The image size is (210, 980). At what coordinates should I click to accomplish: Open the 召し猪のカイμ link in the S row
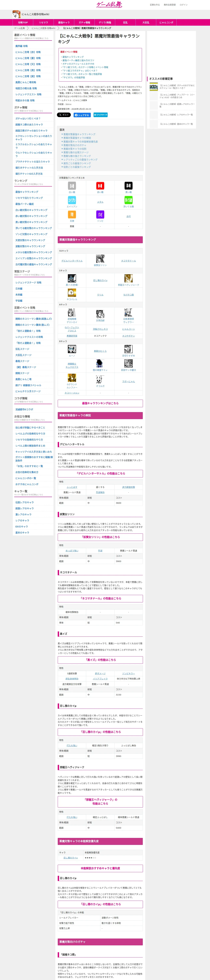pyautogui.click(x=100, y=280)
